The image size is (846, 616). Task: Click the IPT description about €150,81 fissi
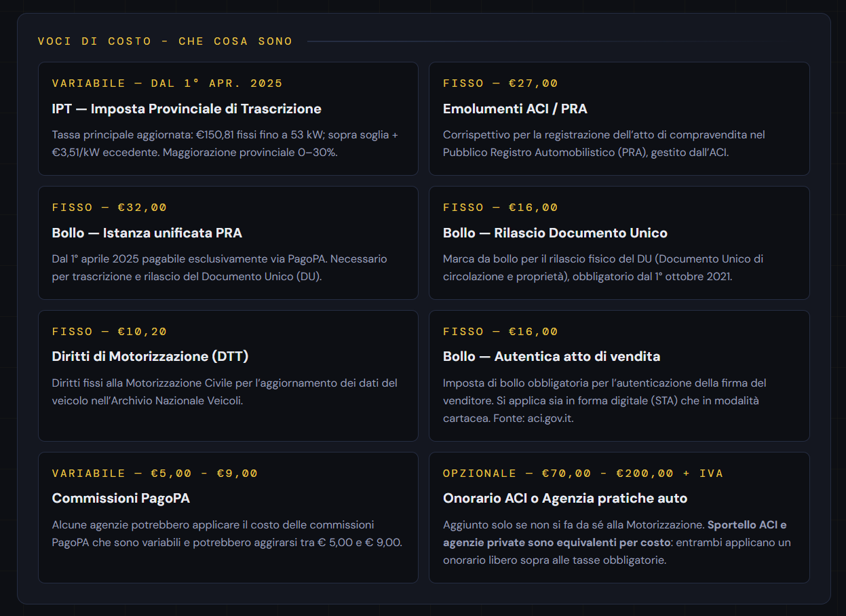[225, 144]
